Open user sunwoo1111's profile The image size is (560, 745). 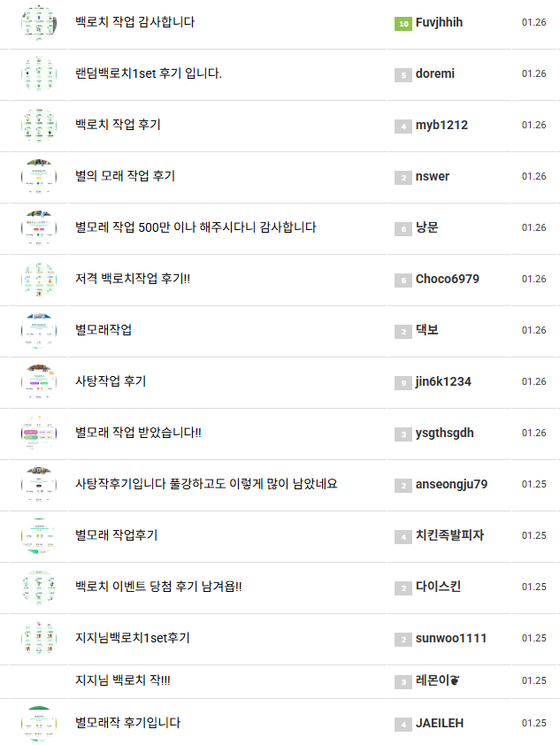(451, 638)
